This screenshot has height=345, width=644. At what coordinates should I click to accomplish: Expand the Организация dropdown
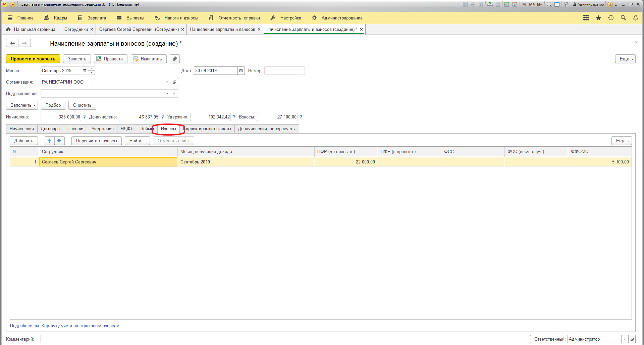pos(167,82)
